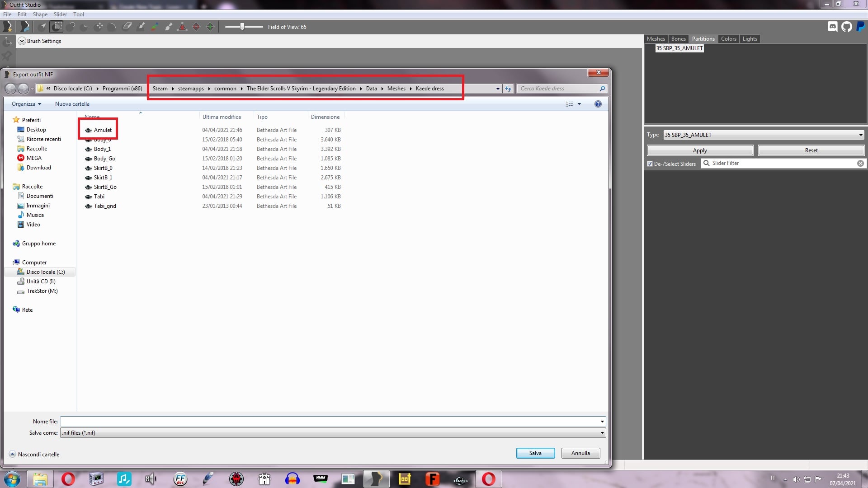Screen dimensions: 868x488
Task: Switch to the Meshes tab
Action: point(656,39)
